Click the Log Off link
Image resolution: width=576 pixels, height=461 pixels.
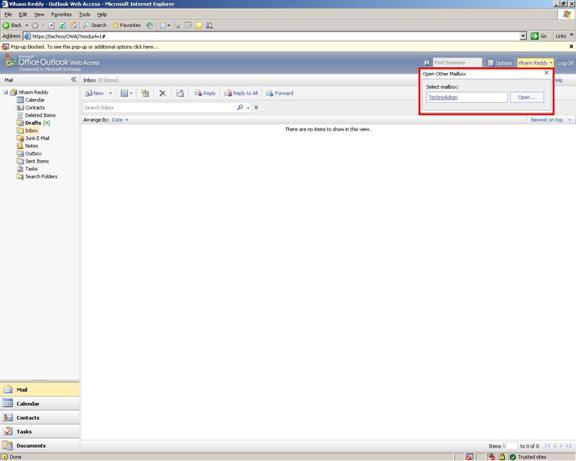click(x=565, y=63)
